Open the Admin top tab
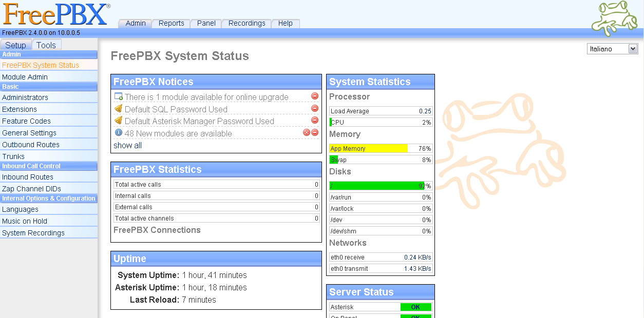 tap(136, 24)
